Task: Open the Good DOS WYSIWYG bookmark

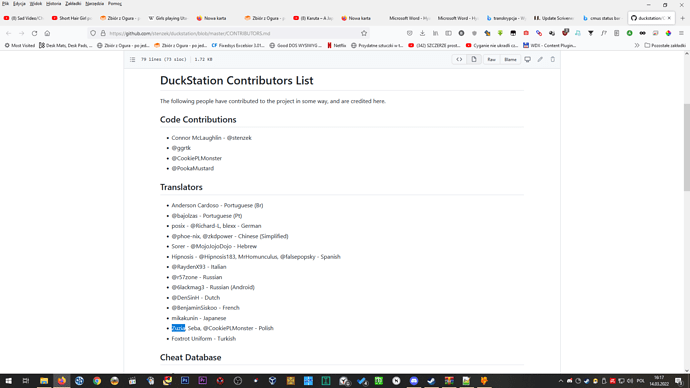Action: coord(296,45)
